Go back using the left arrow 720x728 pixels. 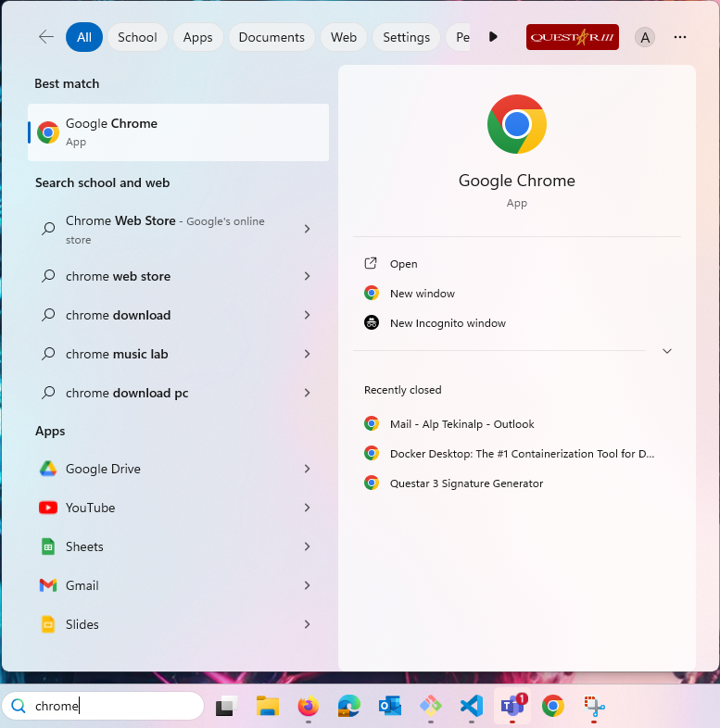(x=46, y=37)
